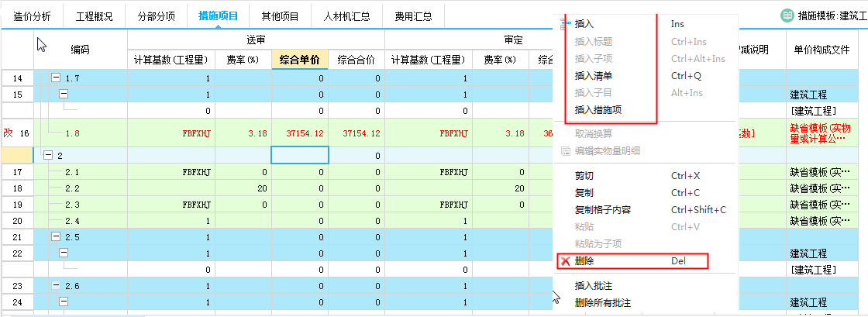The width and height of the screenshot is (868, 317).
Task: Open the 分部分项 tab
Action: (x=156, y=16)
